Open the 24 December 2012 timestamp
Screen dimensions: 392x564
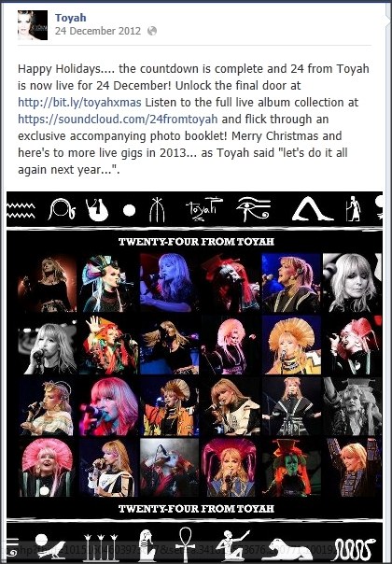pyautogui.click(x=98, y=31)
